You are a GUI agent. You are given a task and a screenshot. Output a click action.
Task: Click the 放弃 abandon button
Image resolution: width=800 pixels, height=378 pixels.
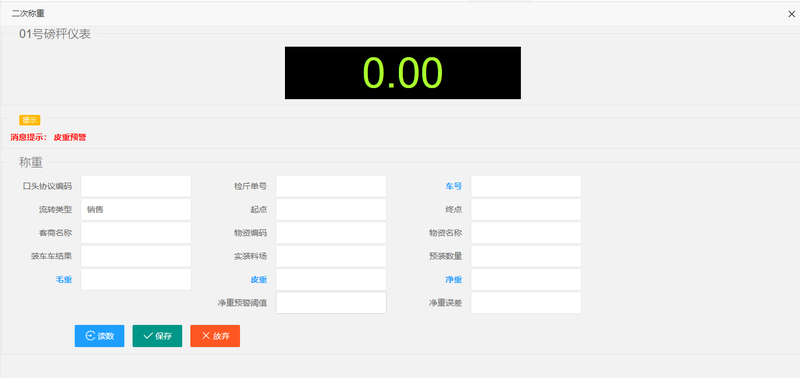click(215, 336)
